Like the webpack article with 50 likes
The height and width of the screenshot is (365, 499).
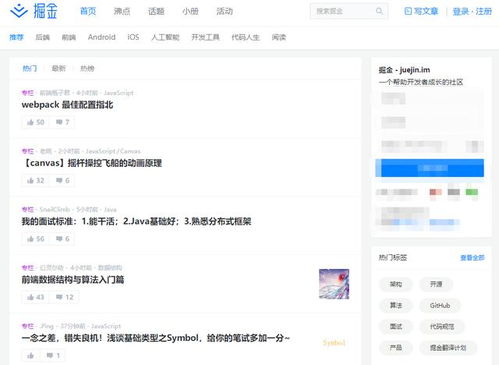(36, 122)
